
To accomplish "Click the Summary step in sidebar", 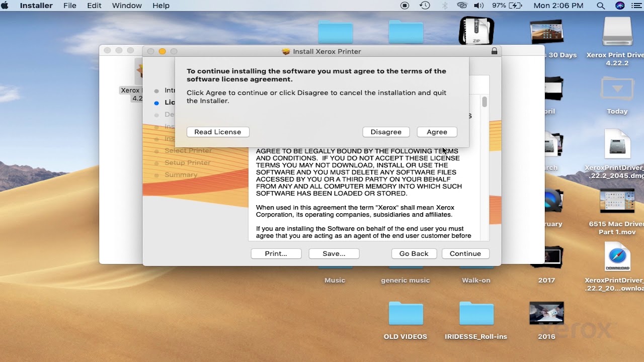I will (181, 174).
